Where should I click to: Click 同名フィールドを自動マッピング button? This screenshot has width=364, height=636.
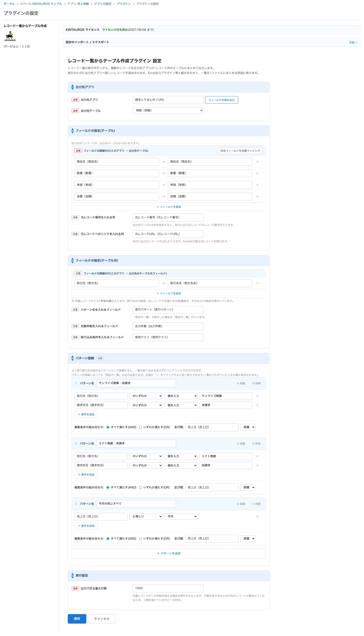pyautogui.click(x=240, y=151)
